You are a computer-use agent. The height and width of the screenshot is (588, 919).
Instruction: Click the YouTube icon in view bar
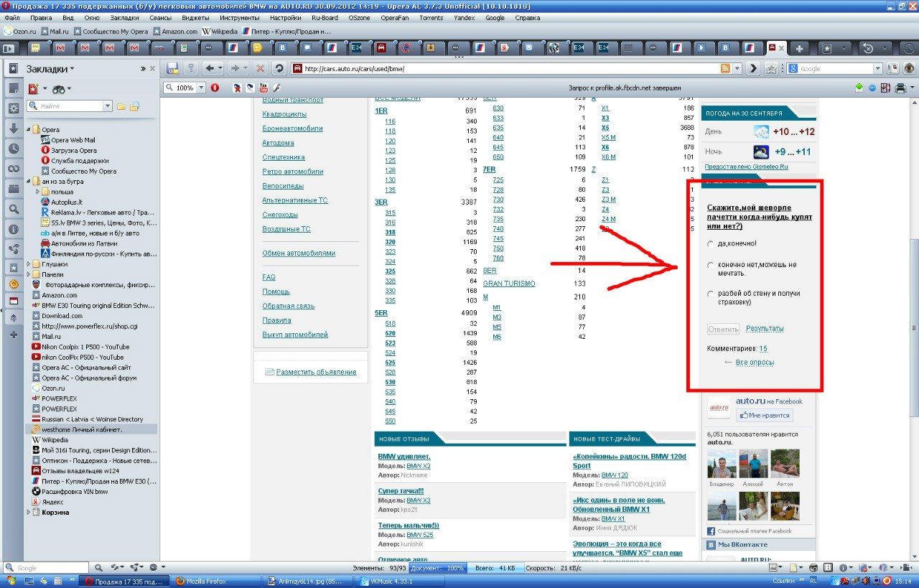(263, 88)
